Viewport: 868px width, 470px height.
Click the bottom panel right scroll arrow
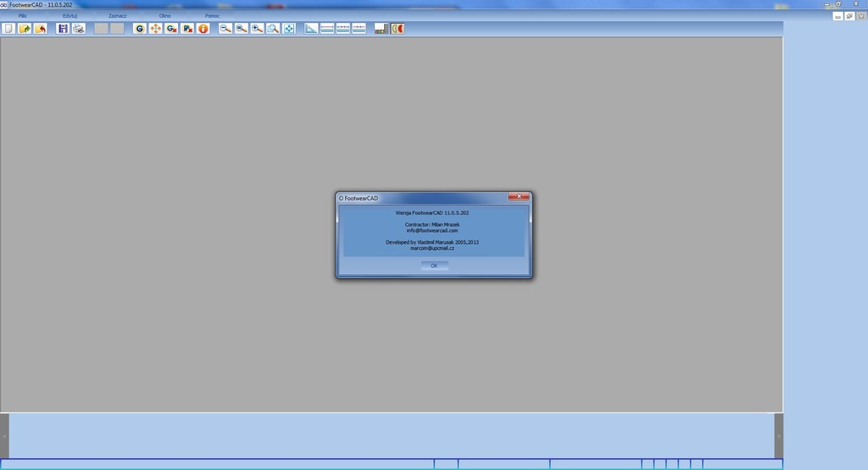pos(778,436)
